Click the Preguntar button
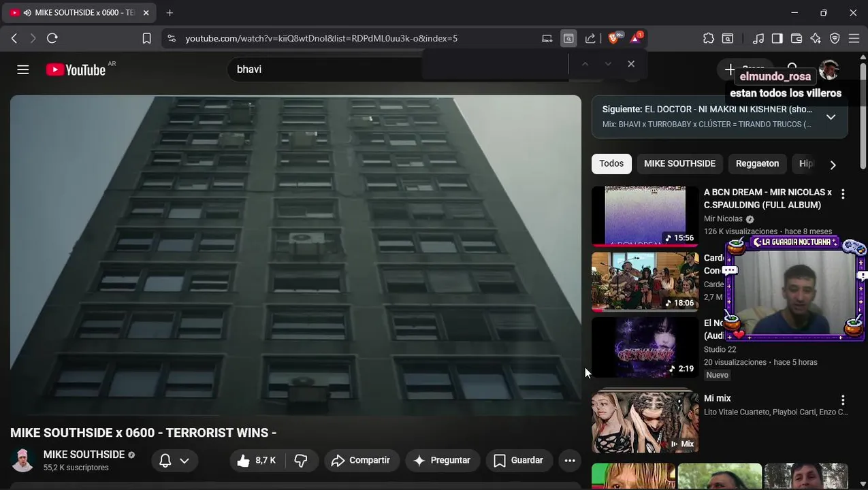 click(x=443, y=461)
